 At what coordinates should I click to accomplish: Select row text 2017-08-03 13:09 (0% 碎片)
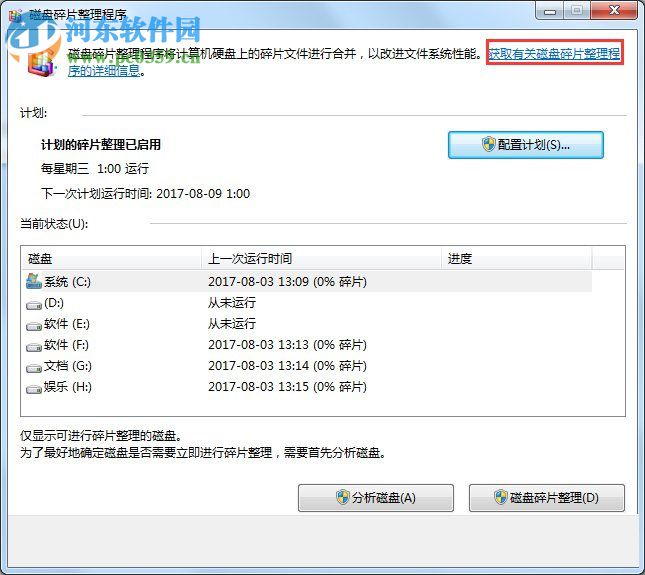pyautogui.click(x=287, y=282)
